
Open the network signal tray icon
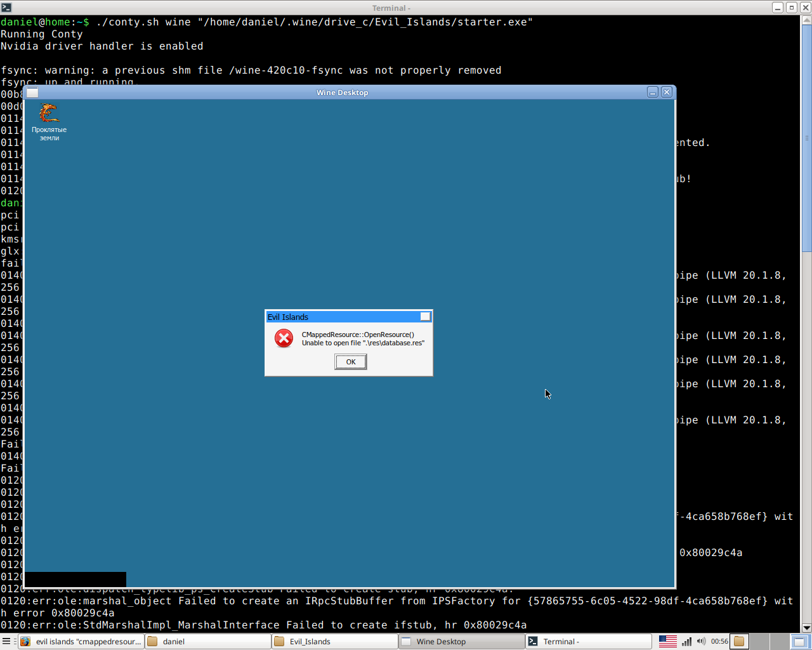pyautogui.click(x=686, y=642)
